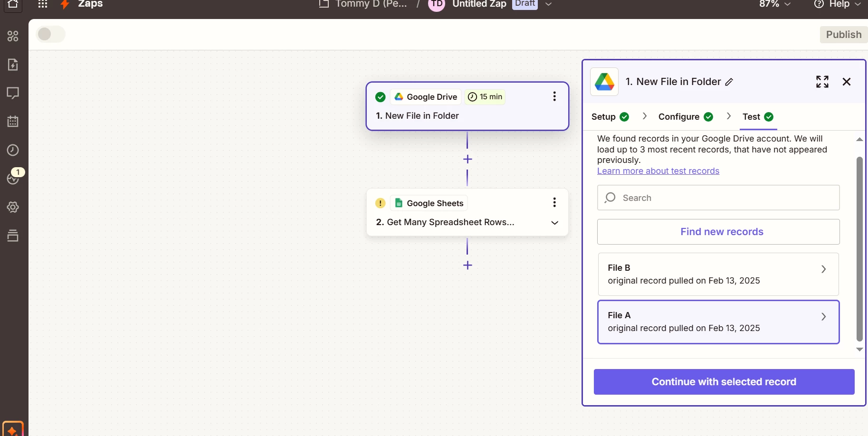Viewport: 868px width, 436px height.
Task: Open the apps grid menu
Action: (43, 4)
